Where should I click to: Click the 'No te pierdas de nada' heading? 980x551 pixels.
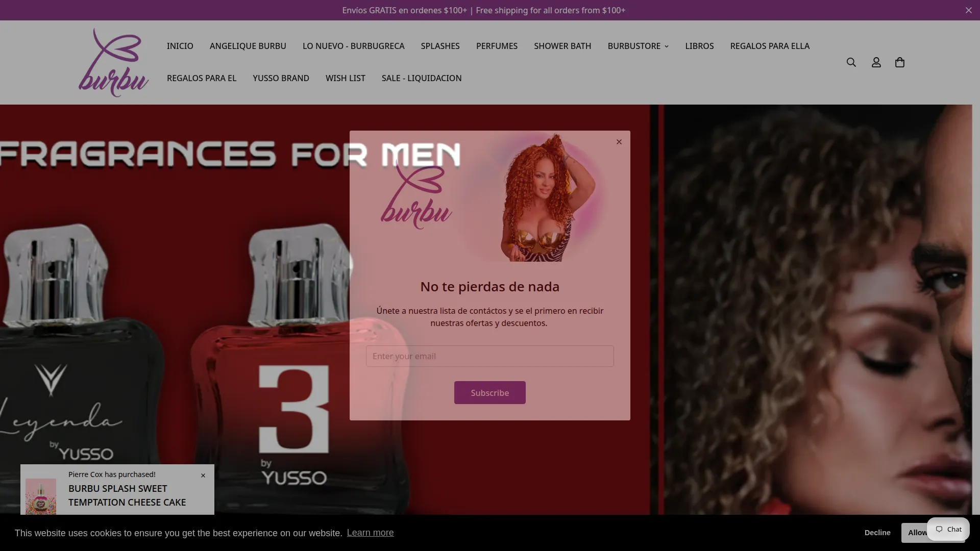tap(489, 287)
